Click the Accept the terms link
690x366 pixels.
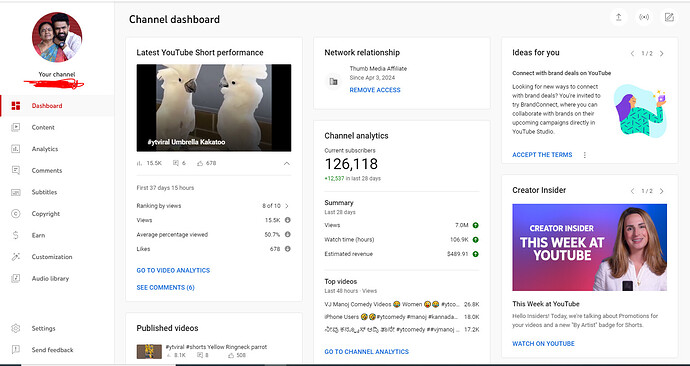(542, 155)
